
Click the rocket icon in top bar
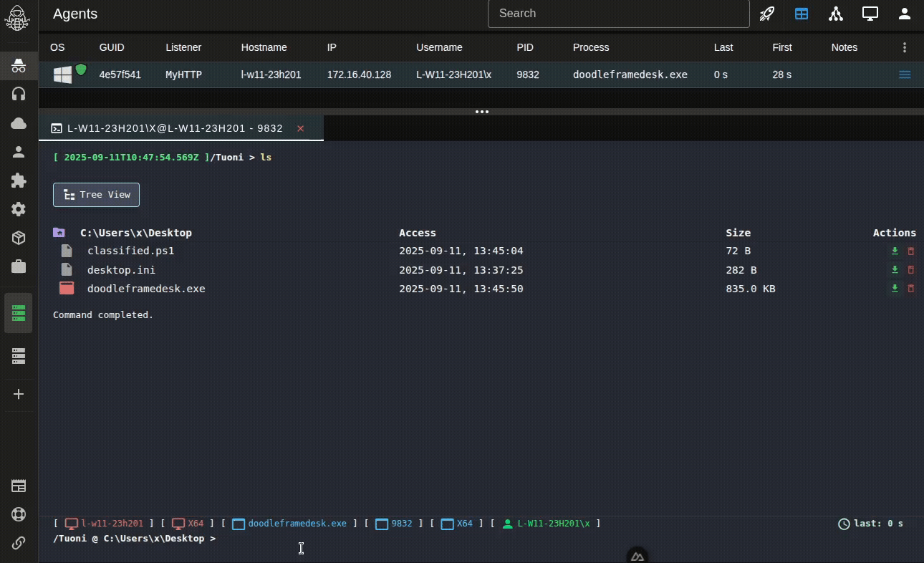tap(767, 14)
